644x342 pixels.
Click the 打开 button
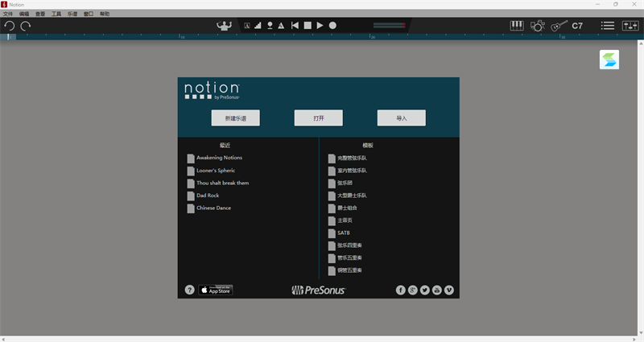click(x=318, y=117)
